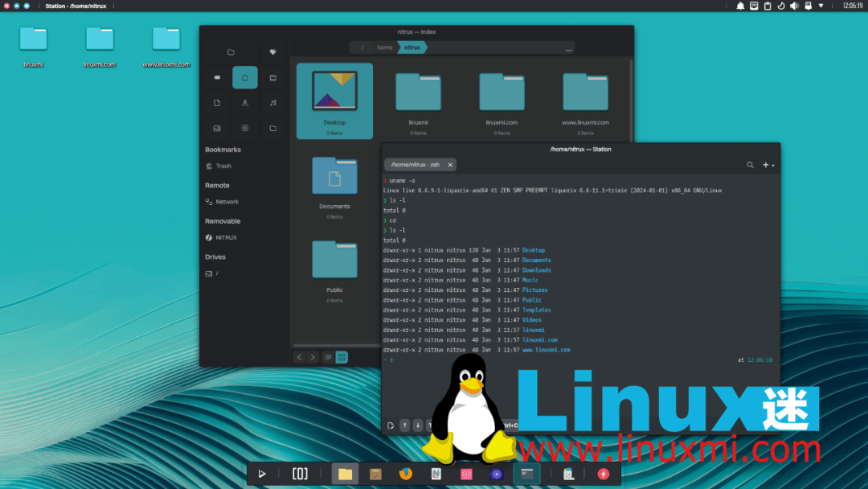The width and height of the screenshot is (868, 489).
Task: Close the /home/nitrux - zsh tab
Action: [450, 165]
